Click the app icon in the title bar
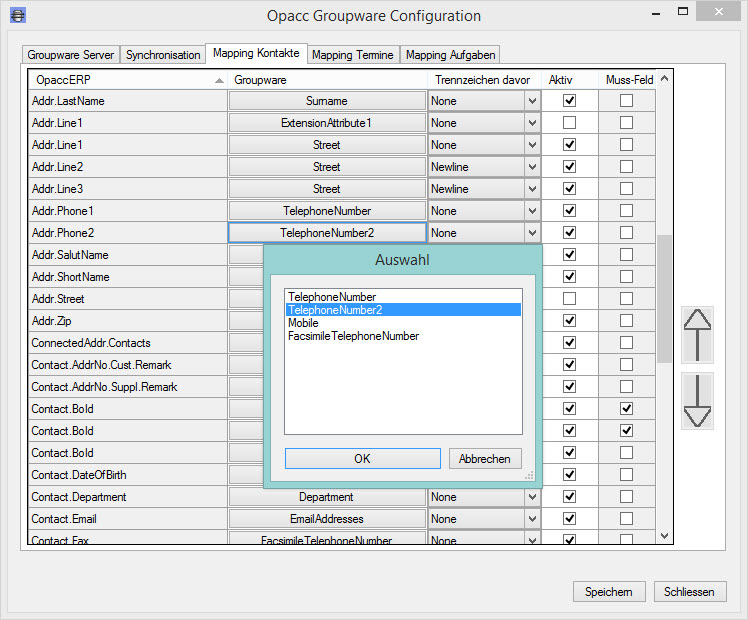Viewport: 748px width, 620px height. (18, 15)
